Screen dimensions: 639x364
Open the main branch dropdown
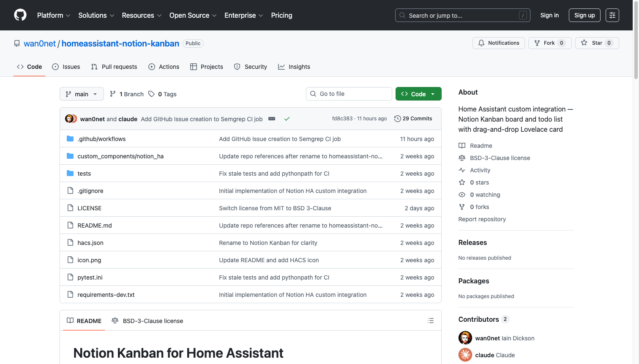pos(81,94)
